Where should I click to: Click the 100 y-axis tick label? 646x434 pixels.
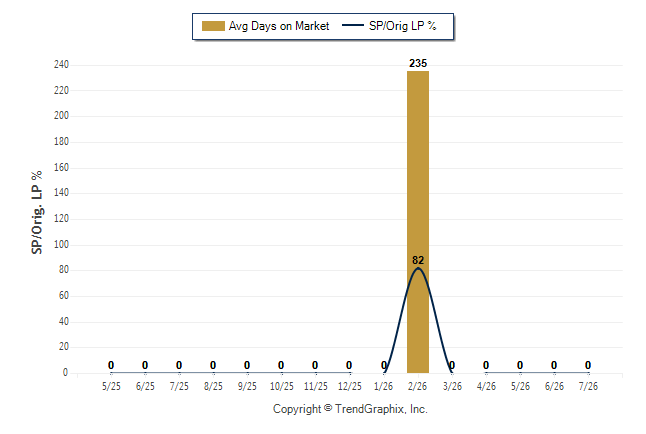click(x=61, y=244)
